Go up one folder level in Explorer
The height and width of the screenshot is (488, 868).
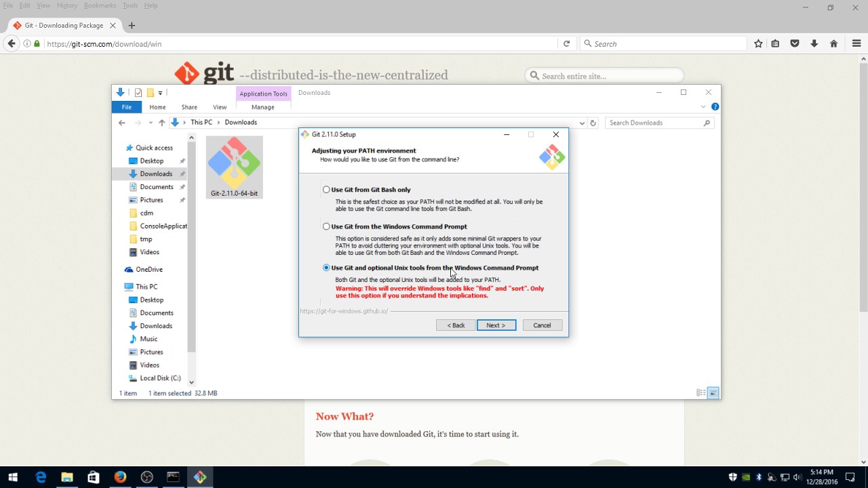[161, 123]
